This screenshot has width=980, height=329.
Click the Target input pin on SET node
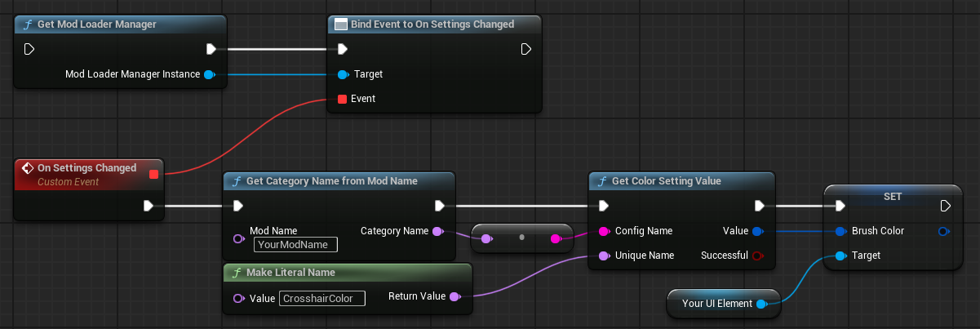click(x=840, y=256)
